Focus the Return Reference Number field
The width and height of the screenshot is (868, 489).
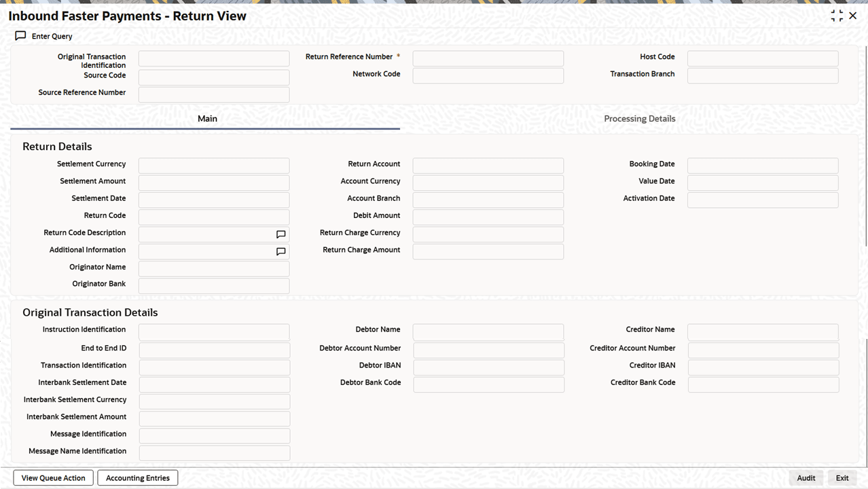(x=488, y=58)
